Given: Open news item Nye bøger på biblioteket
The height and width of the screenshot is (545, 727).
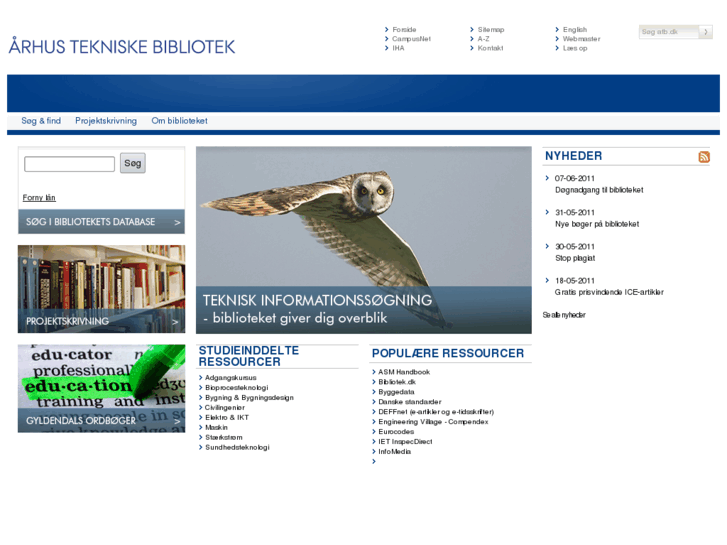Looking at the screenshot, I should [597, 224].
